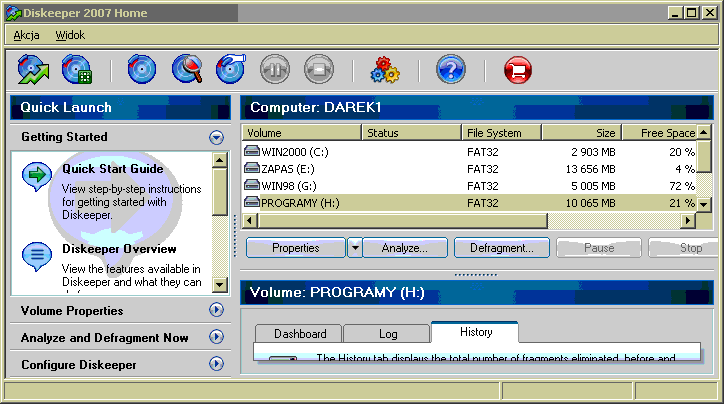The image size is (724, 404).
Task: Click the grayed Pause toolbar icon
Action: (275, 70)
